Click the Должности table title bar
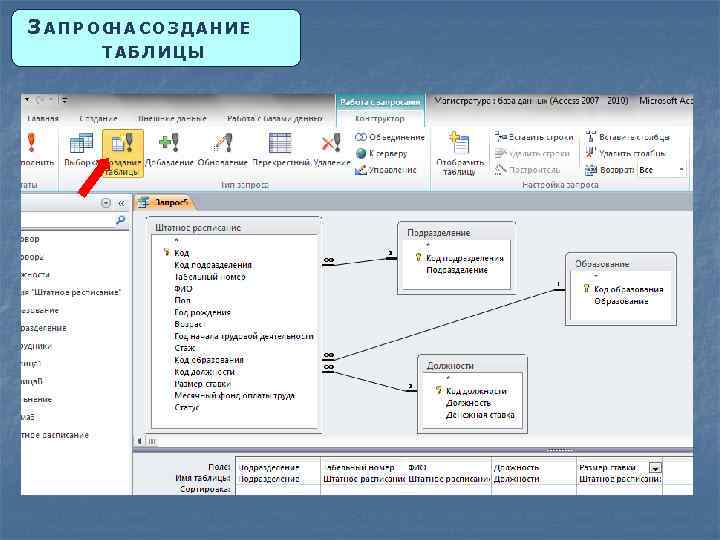This screenshot has width=720, height=540. tap(472, 366)
